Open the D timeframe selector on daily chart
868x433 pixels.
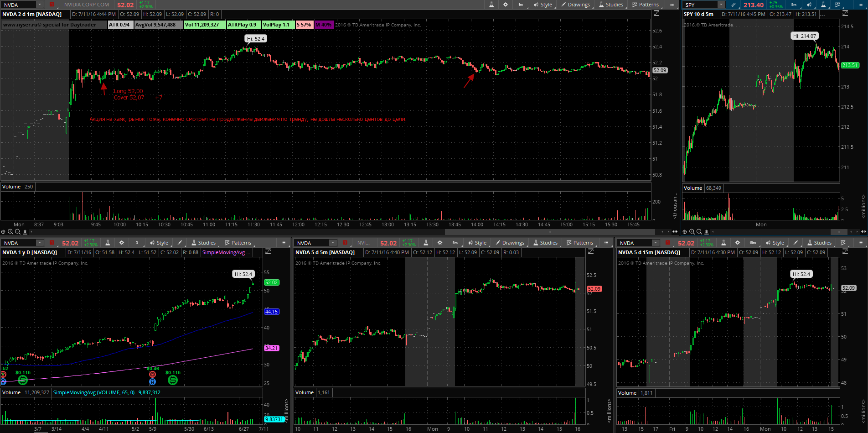(136, 243)
